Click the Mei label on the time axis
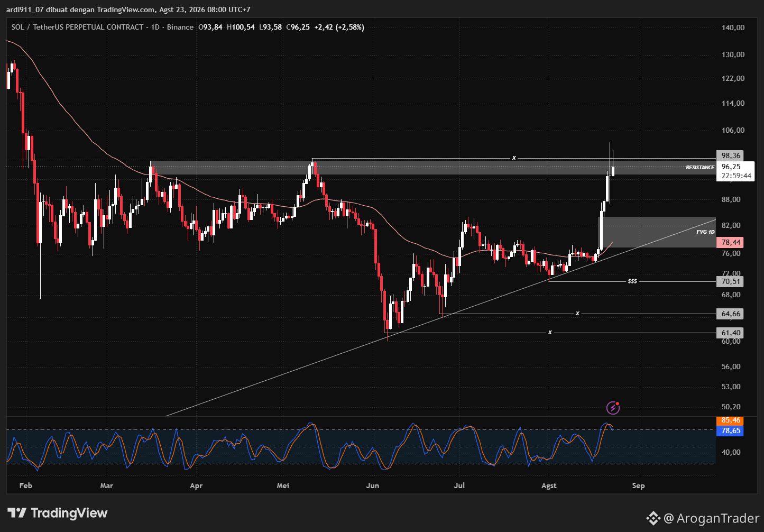 pyautogui.click(x=283, y=485)
